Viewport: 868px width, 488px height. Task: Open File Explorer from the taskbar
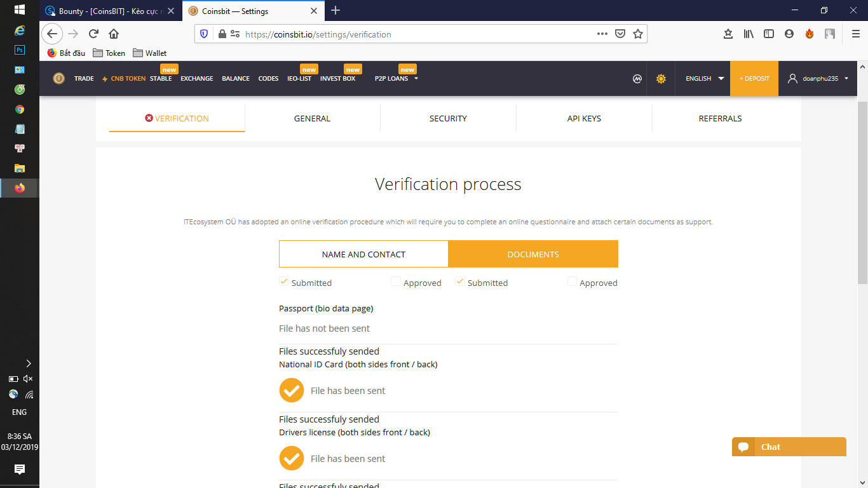pos(20,168)
